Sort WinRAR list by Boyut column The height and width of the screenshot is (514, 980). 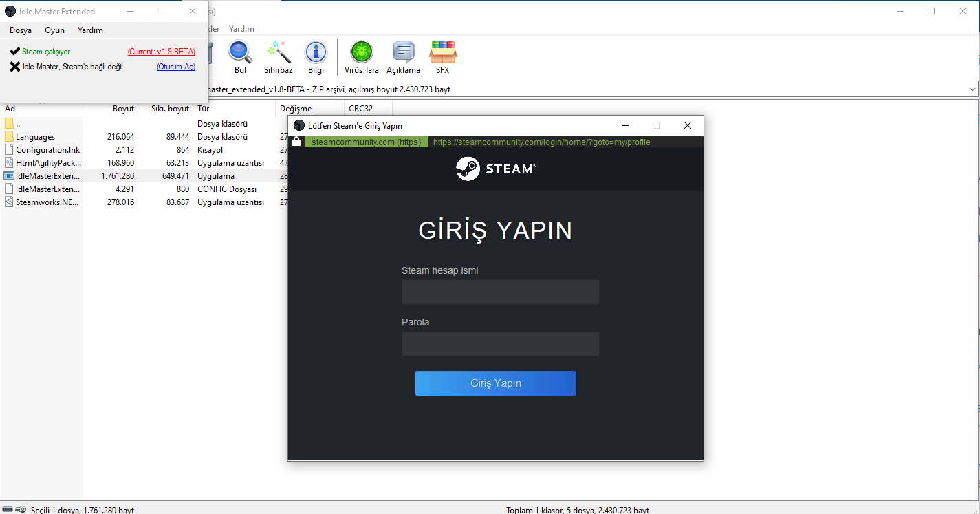point(111,109)
